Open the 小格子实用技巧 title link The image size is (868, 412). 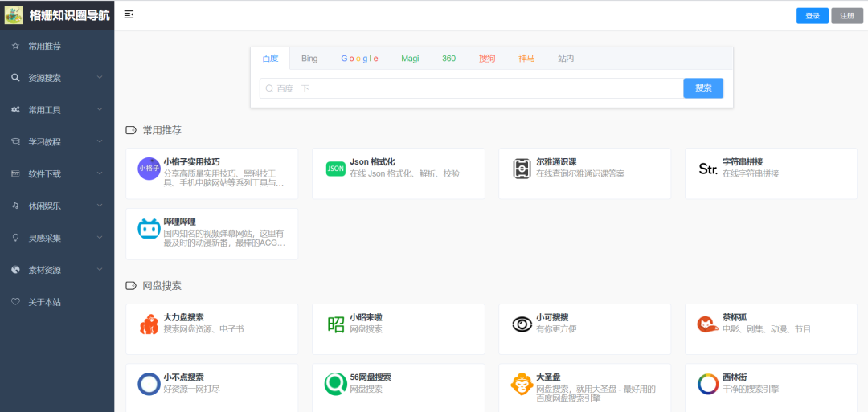tap(191, 162)
